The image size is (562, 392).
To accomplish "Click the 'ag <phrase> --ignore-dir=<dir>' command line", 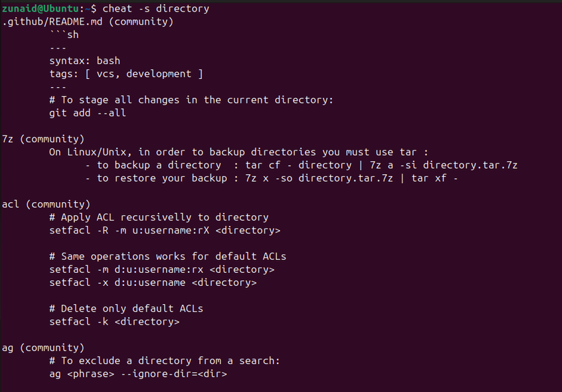I will coord(138,374).
